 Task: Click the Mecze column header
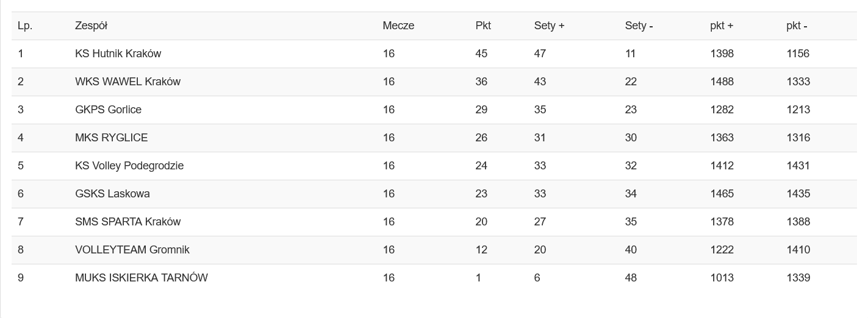[x=398, y=26]
